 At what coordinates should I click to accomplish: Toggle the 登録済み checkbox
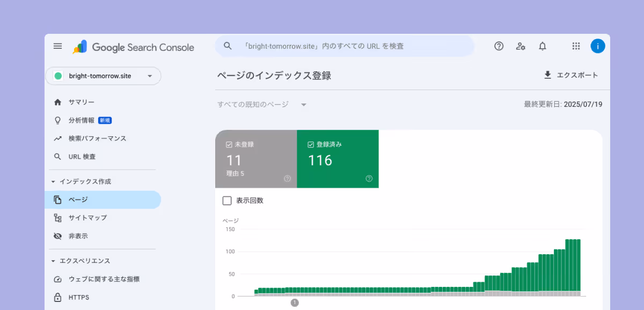pyautogui.click(x=311, y=144)
